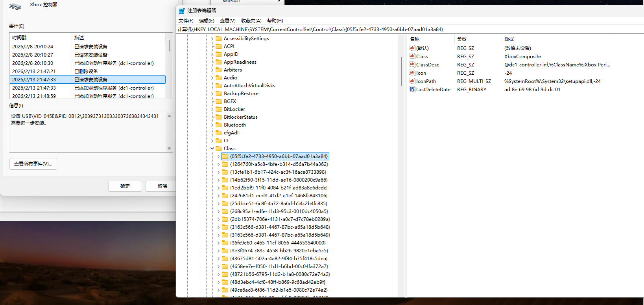Expand the BitLocker key
Image resolution: width=644 pixels, height=305 pixels.
tap(212, 109)
